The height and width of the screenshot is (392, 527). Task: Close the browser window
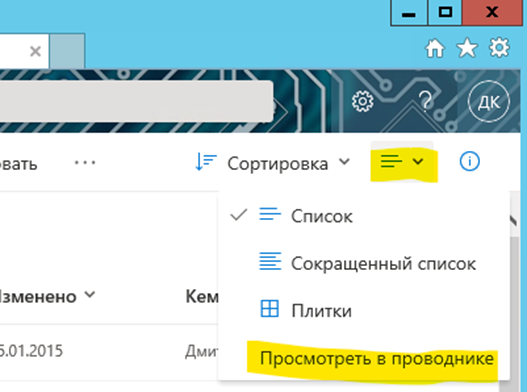tap(492, 13)
